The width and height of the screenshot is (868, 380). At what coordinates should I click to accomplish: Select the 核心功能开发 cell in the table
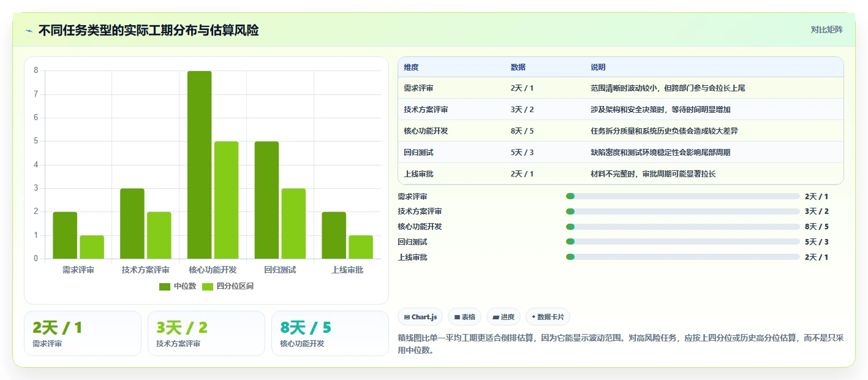pyautogui.click(x=426, y=131)
